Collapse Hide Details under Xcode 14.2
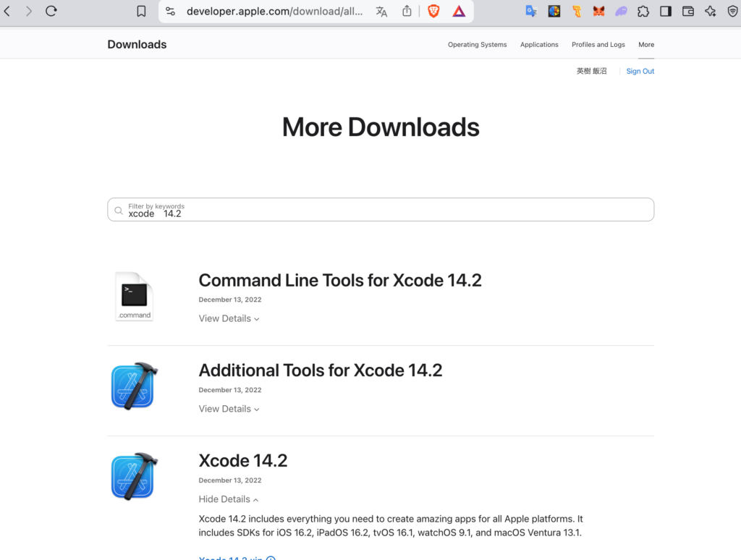741x560 pixels. tap(228, 499)
